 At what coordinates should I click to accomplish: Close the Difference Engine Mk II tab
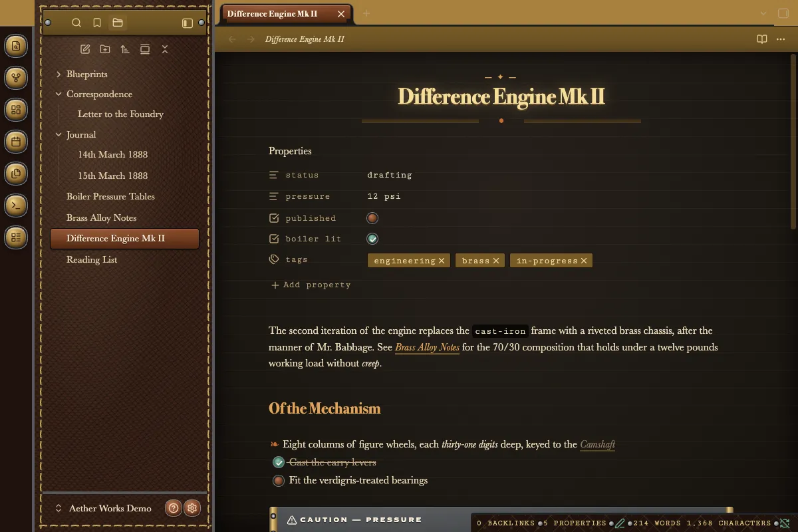coord(341,13)
